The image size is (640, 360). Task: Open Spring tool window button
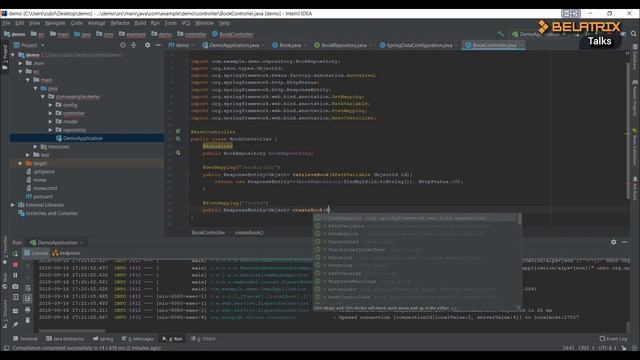tap(103, 339)
